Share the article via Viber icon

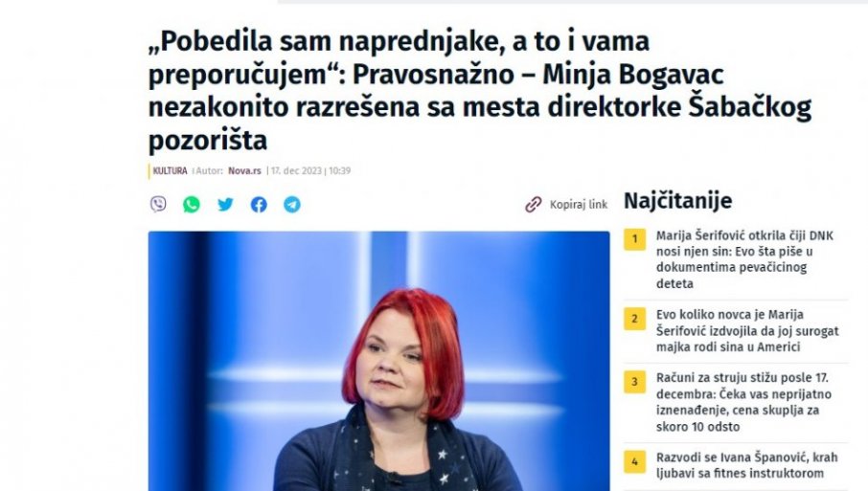pyautogui.click(x=158, y=204)
